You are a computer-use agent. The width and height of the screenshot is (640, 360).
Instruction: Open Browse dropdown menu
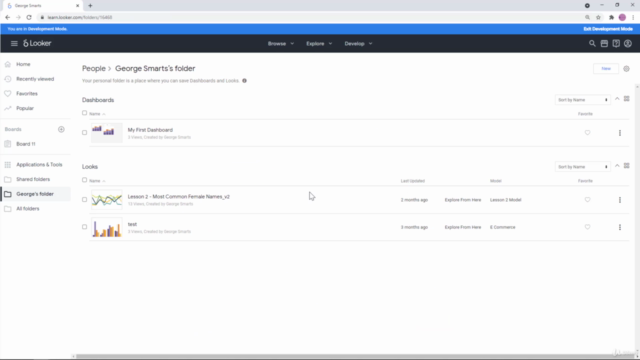[281, 44]
